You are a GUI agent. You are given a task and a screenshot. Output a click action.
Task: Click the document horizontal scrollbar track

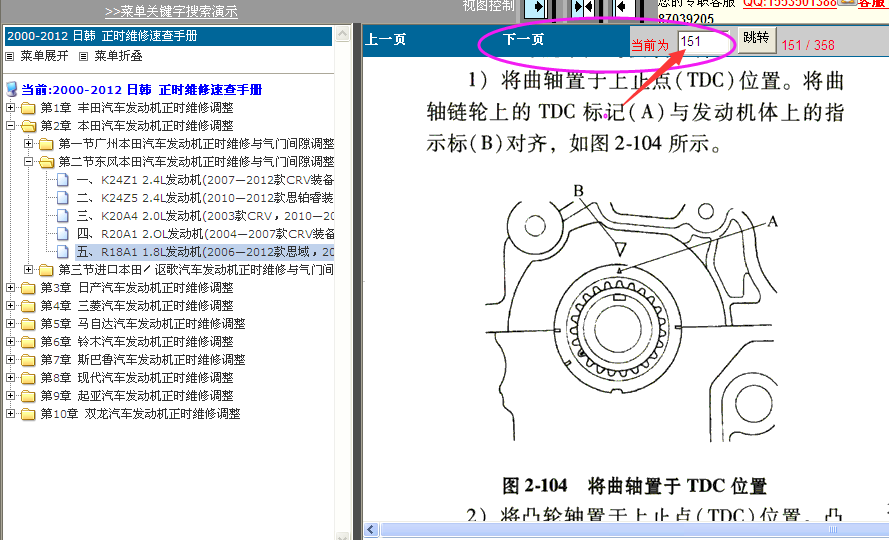pos(634,530)
